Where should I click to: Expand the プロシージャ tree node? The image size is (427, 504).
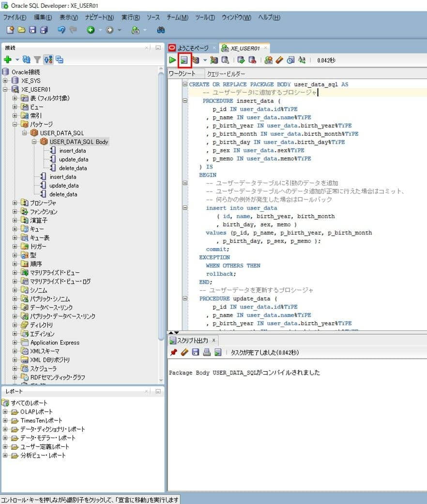click(15, 203)
